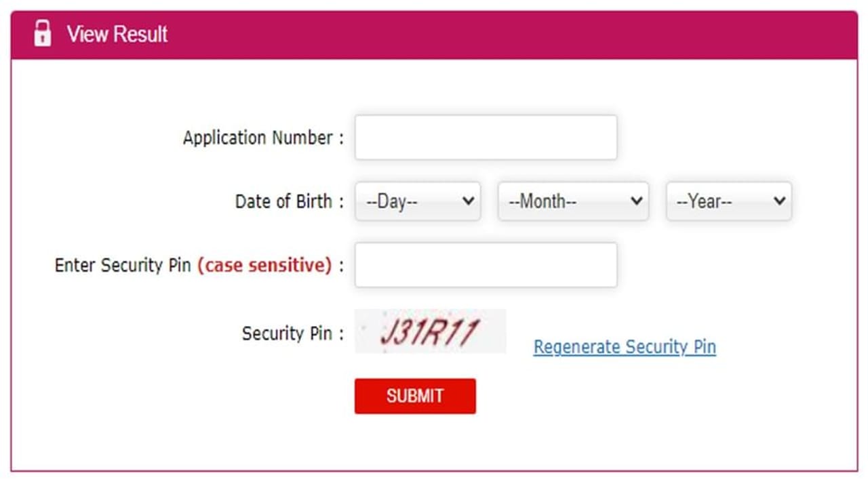Viewport: 868px width, 488px height.
Task: Click the Application Number label text
Action: [x=258, y=138]
